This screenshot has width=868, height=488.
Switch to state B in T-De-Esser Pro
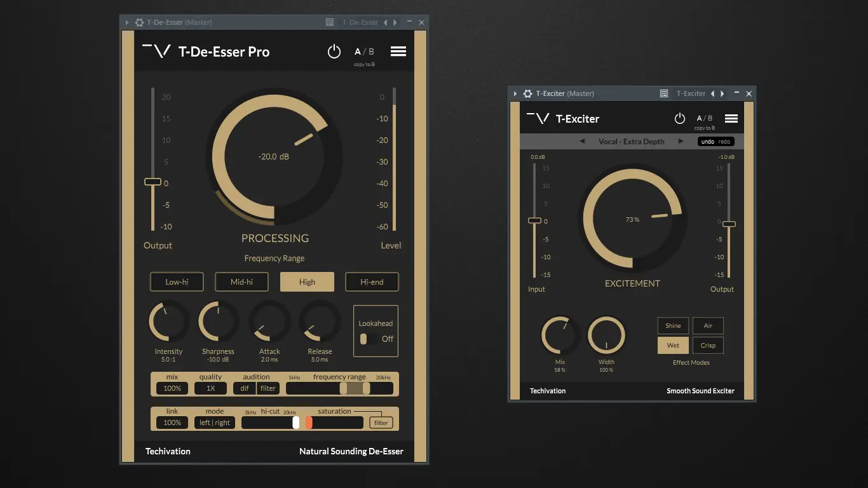(372, 51)
